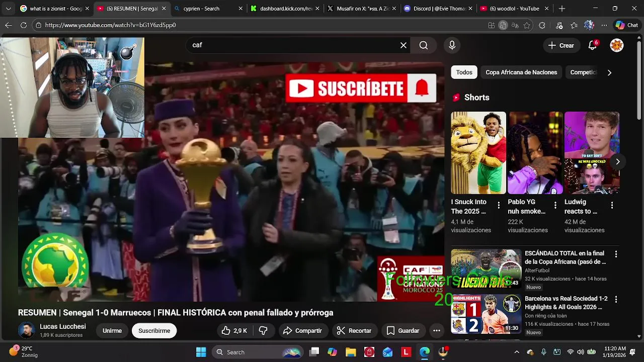Image resolution: width=644 pixels, height=362 pixels.
Task: Click the browser address bar URL
Action: coord(110,25)
